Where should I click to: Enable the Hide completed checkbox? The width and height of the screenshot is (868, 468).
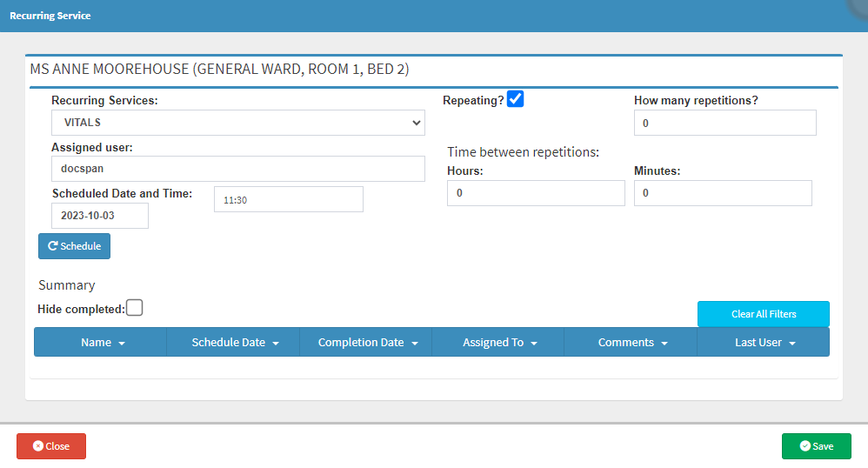click(135, 308)
